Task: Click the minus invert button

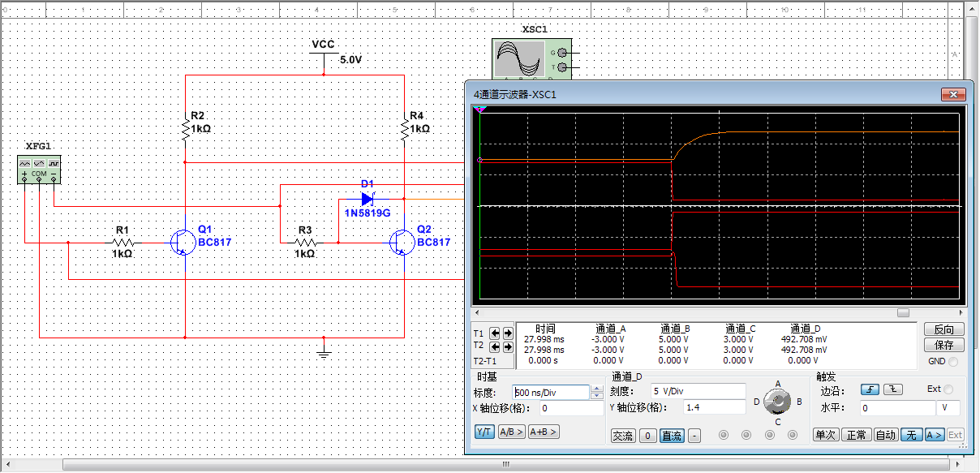Action: (694, 436)
